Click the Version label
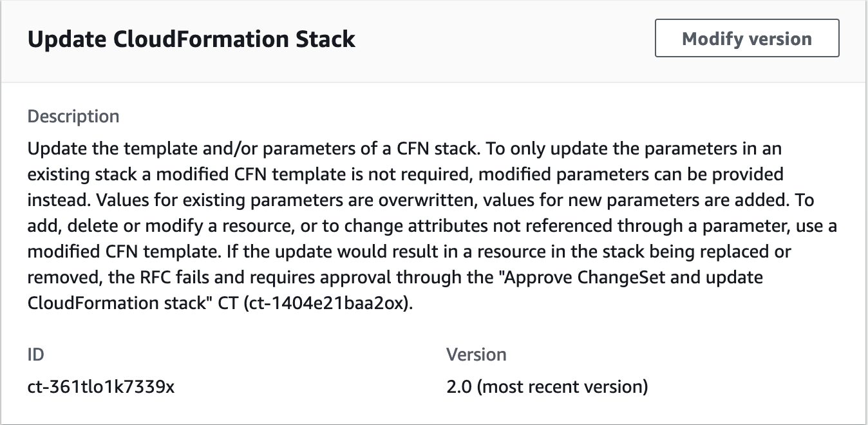 (476, 354)
